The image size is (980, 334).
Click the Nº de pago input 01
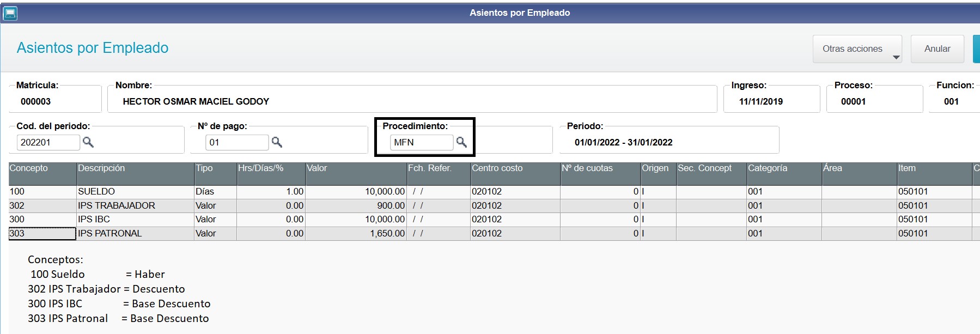[x=237, y=142]
